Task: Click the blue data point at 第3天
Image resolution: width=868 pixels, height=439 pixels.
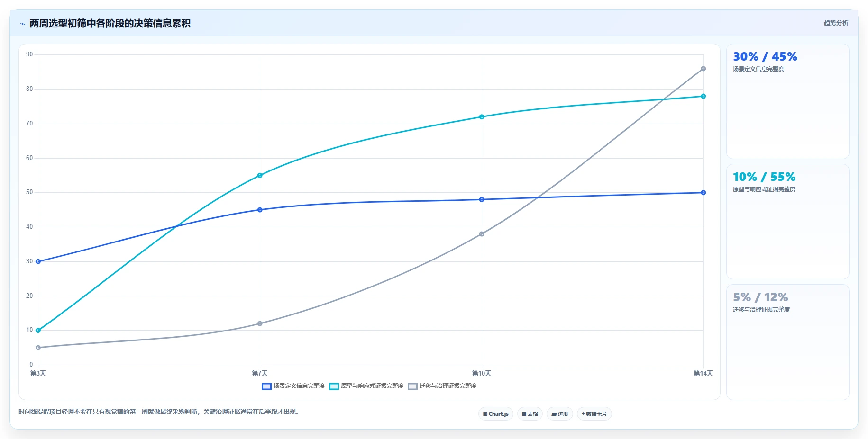Action: click(x=38, y=261)
